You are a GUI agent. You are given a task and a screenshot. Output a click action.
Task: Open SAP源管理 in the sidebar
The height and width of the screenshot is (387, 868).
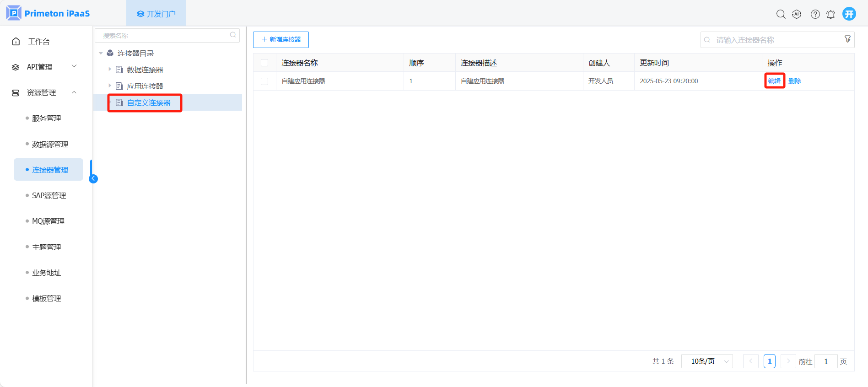(49, 195)
